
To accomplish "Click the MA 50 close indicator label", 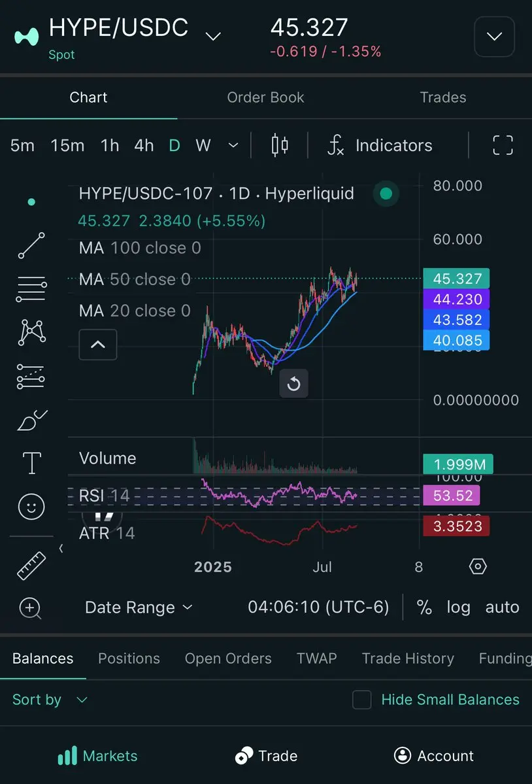I will [x=135, y=279].
